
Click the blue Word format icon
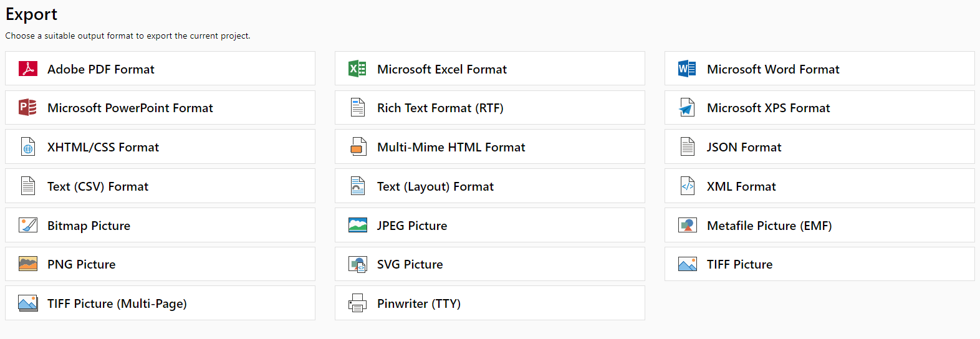click(x=687, y=69)
